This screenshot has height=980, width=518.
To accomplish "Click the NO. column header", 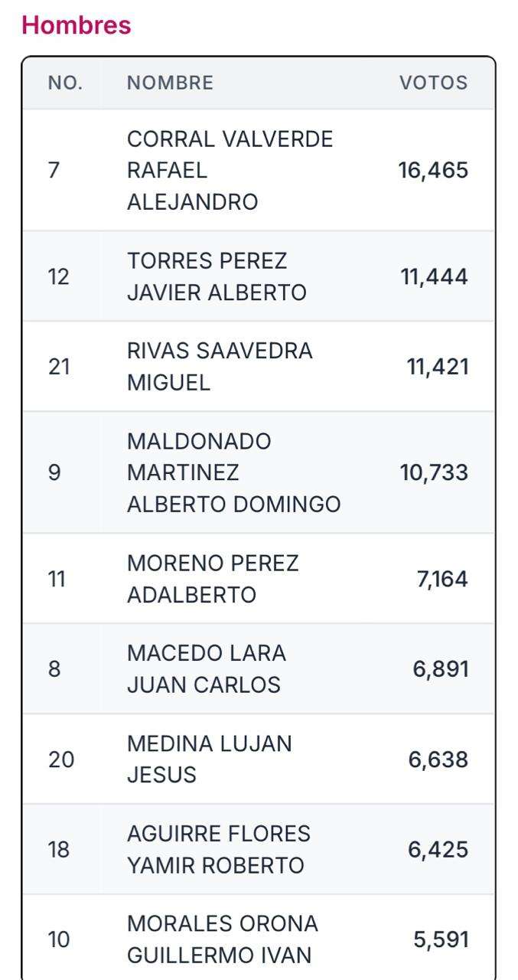I will click(65, 83).
